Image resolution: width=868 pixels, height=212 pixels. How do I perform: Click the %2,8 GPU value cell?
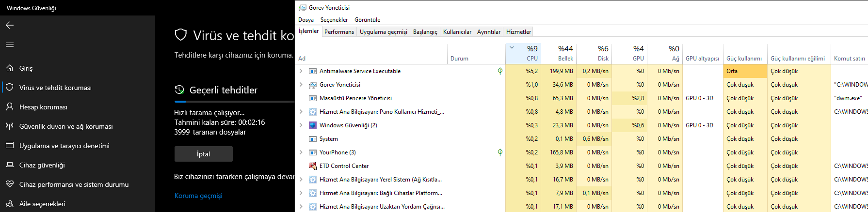629,98
